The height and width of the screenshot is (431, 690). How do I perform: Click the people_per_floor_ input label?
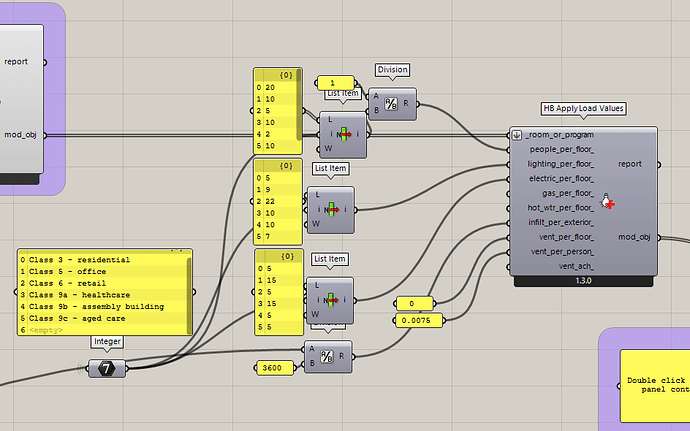click(562, 149)
